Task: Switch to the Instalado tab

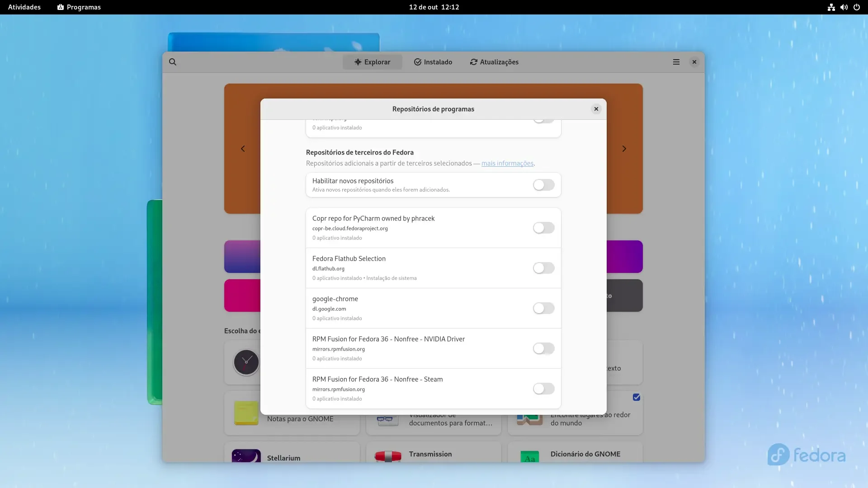Action: coord(433,62)
